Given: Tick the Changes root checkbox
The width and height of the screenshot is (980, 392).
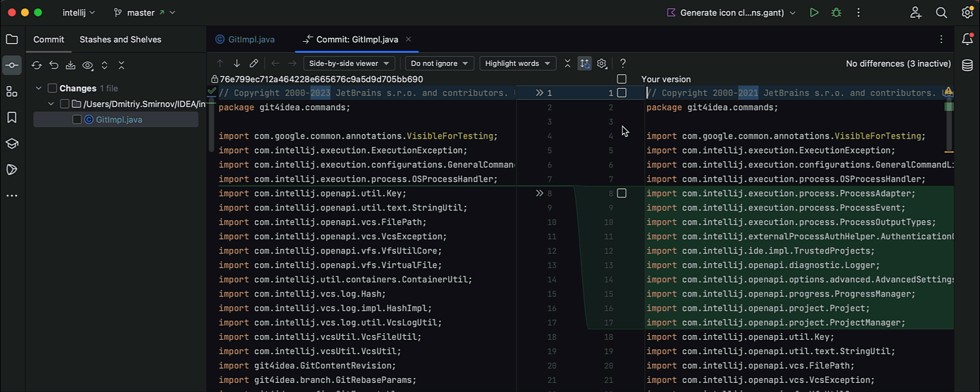Looking at the screenshot, I should 52,88.
